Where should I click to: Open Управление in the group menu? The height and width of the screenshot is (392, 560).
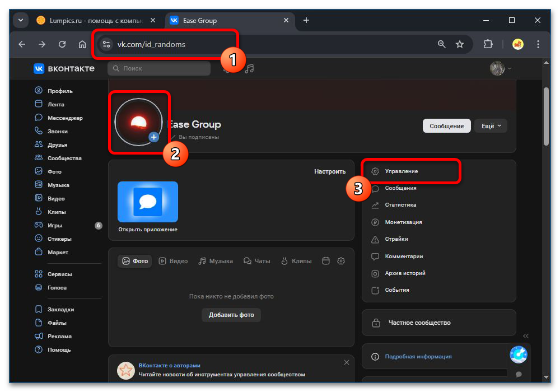tap(401, 171)
